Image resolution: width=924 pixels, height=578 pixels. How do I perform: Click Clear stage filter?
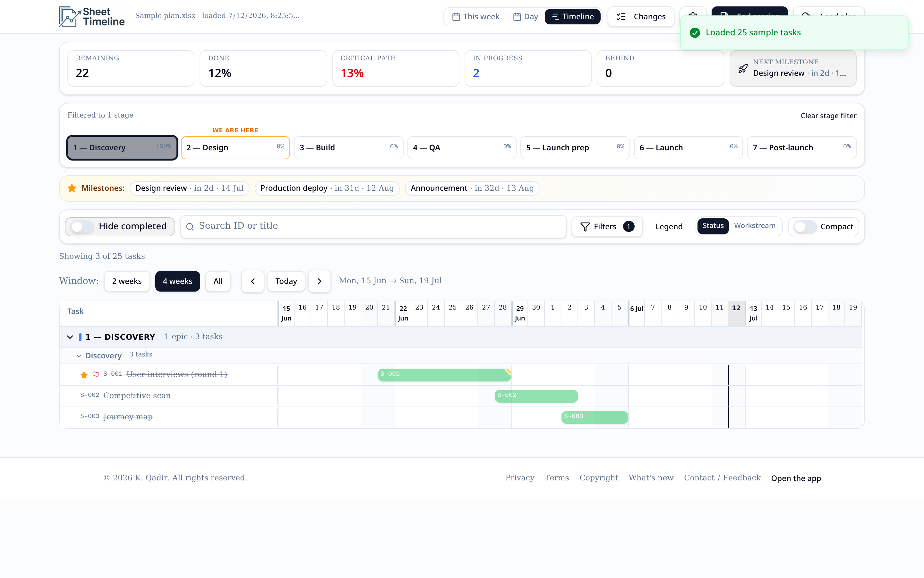coord(828,116)
